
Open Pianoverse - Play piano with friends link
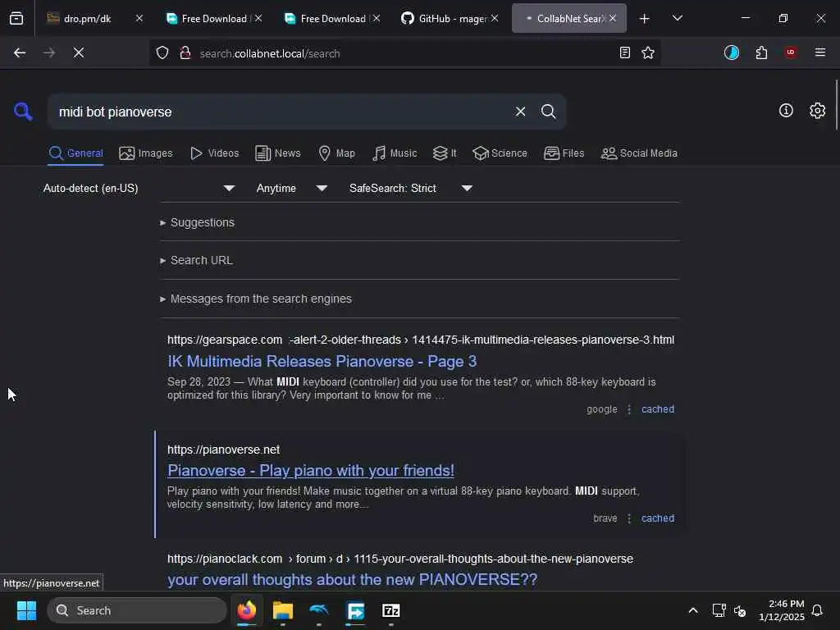(x=311, y=470)
